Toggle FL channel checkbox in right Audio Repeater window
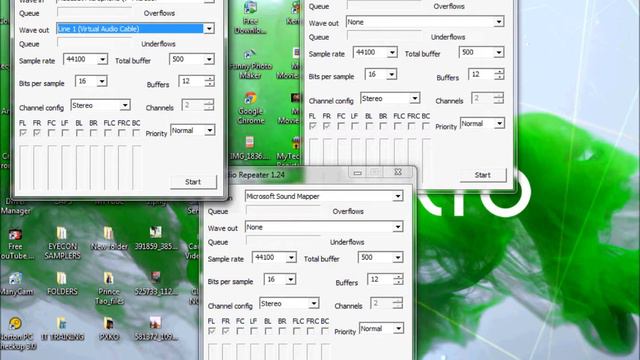 point(313,126)
